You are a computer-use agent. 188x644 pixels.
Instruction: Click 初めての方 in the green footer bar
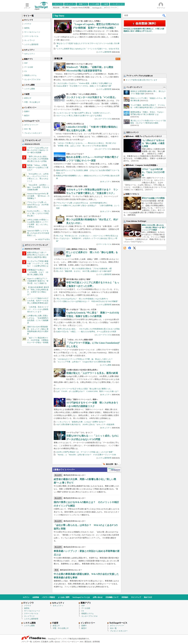coord(148,597)
